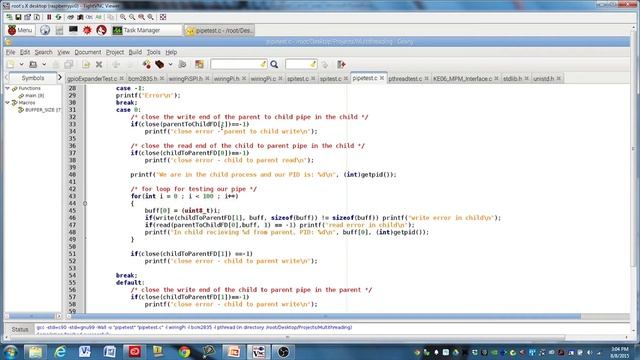The height and width of the screenshot is (360, 640).
Task: Toggle TightVNC Pause button
Action: (x=49, y=17)
